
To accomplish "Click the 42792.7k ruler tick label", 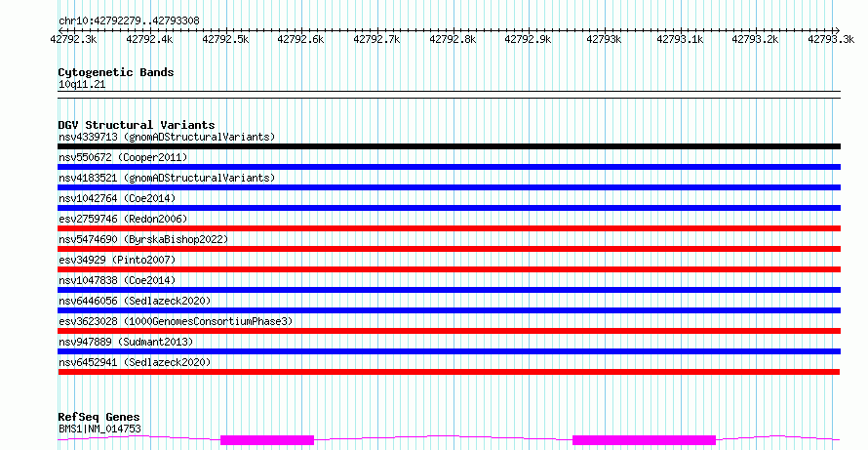I will 376,39.
